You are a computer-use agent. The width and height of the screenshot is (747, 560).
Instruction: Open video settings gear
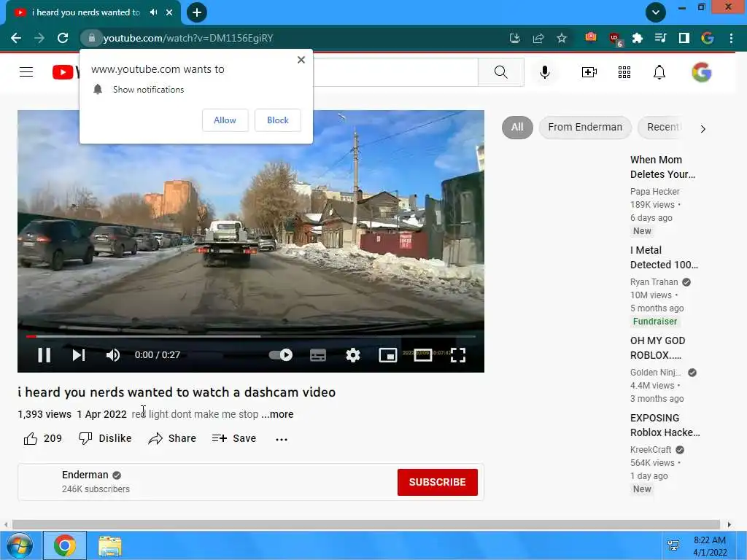tap(353, 355)
